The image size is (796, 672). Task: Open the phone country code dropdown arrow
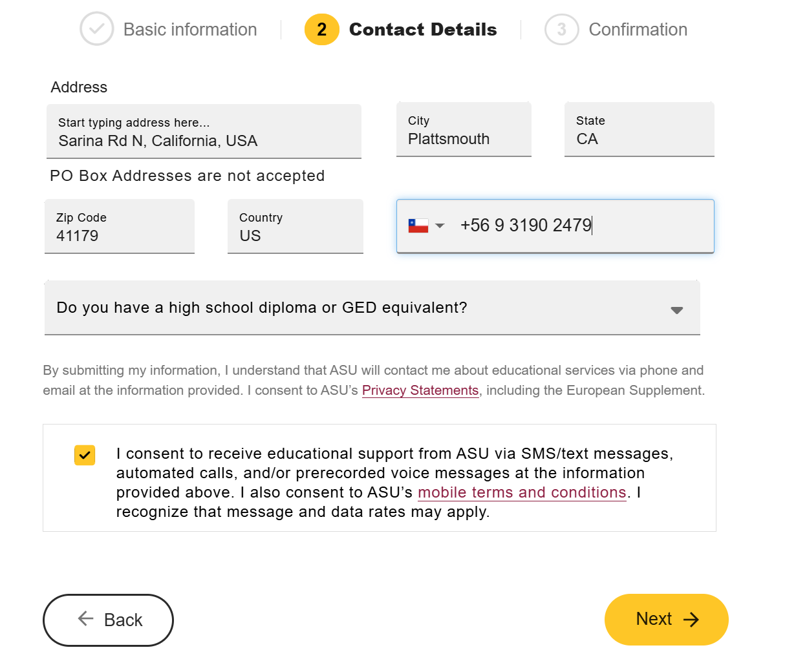coord(440,226)
